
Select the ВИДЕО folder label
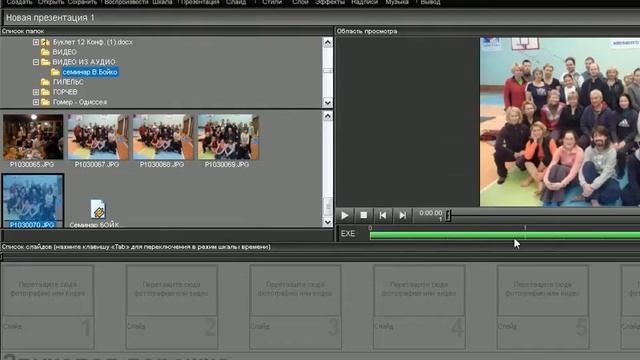coord(64,52)
